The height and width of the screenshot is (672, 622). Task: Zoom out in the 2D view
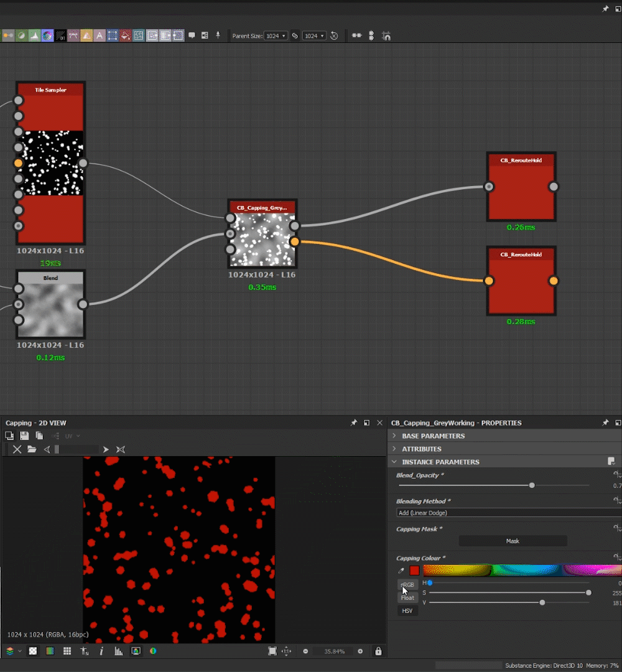click(x=305, y=651)
